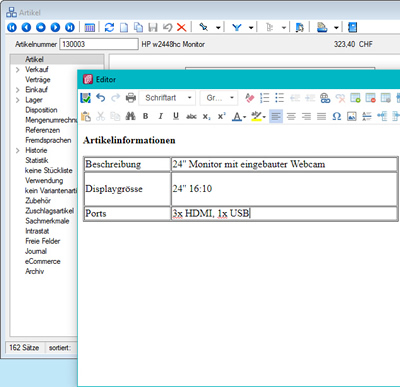The height and width of the screenshot is (387, 400).
Task: Open the Schriftart font dropdown
Action: pos(167,98)
